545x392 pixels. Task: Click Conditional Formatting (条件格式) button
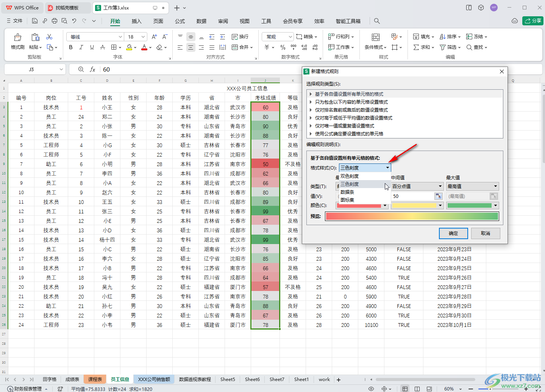coord(375,42)
